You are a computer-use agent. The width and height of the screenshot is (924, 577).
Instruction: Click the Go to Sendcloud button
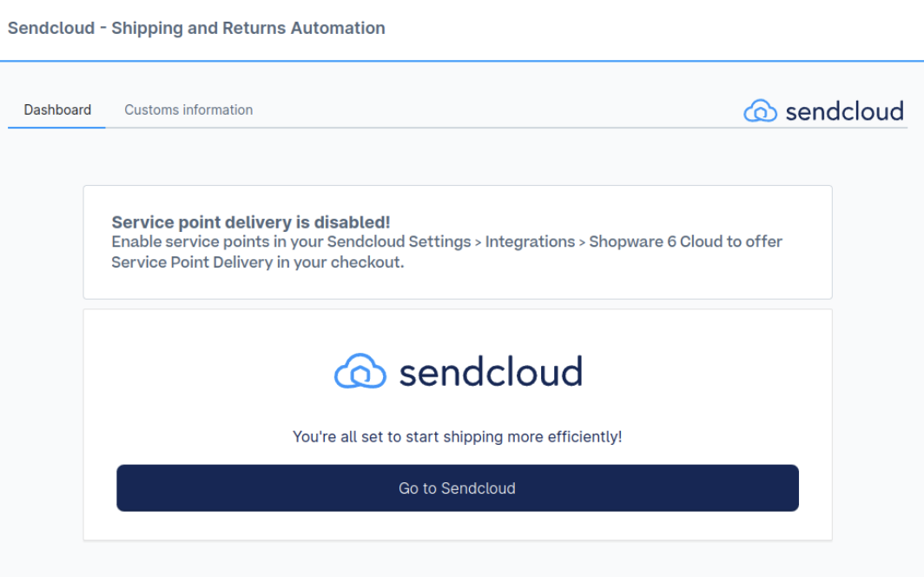click(458, 488)
